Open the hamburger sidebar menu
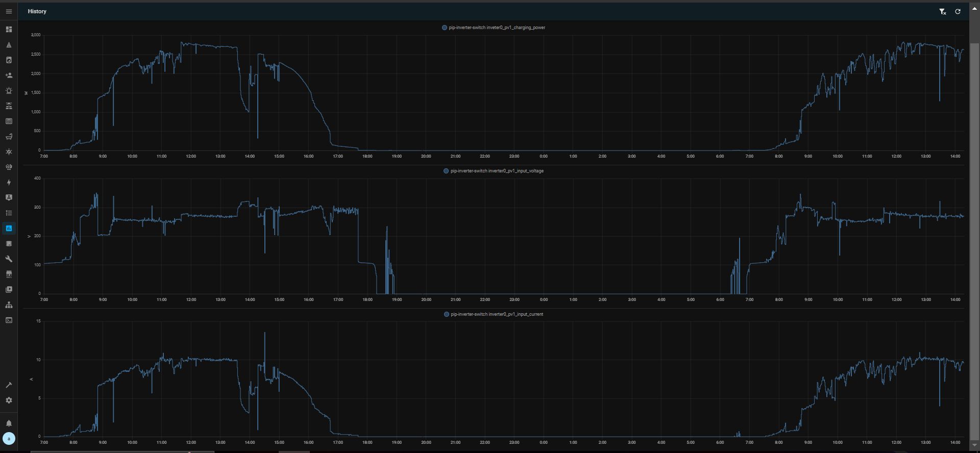The image size is (980, 453). click(9, 11)
